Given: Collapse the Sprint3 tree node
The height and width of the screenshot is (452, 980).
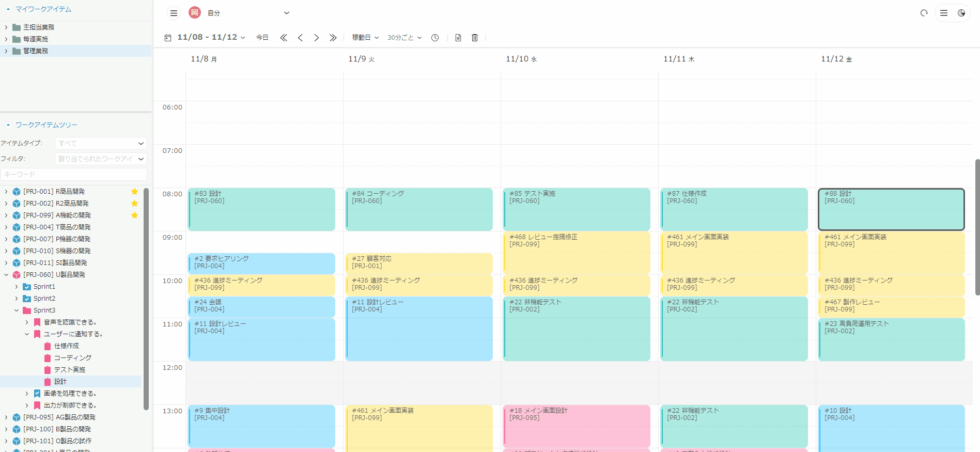Looking at the screenshot, I should point(17,310).
